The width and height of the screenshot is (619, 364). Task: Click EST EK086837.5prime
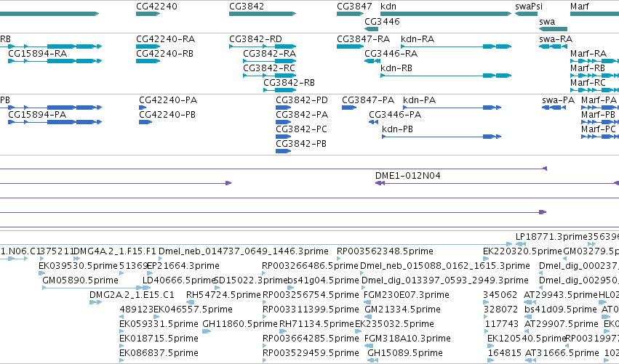(x=159, y=353)
